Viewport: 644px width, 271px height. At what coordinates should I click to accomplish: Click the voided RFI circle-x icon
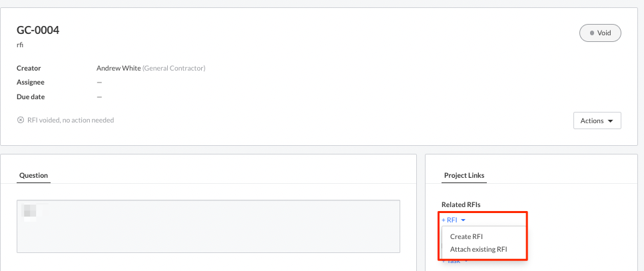tap(21, 121)
